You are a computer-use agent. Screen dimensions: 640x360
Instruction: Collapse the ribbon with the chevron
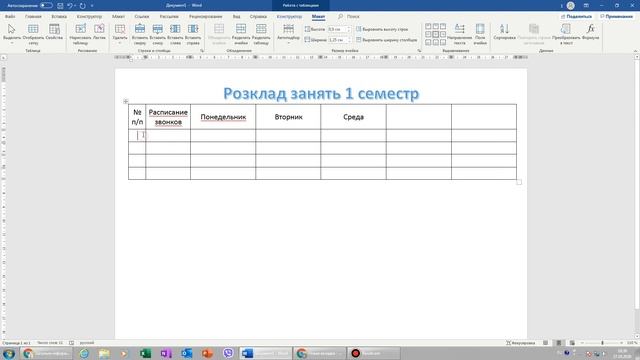635,51
